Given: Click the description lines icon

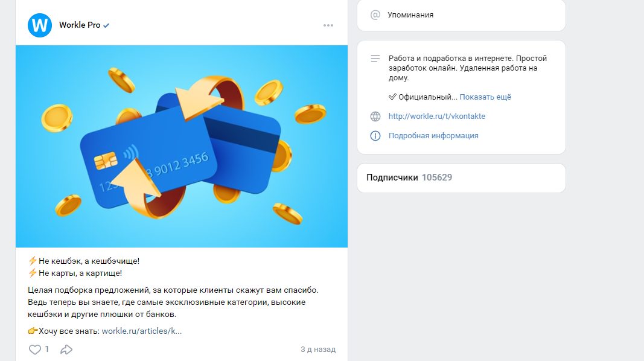Looking at the screenshot, I should 375,59.
